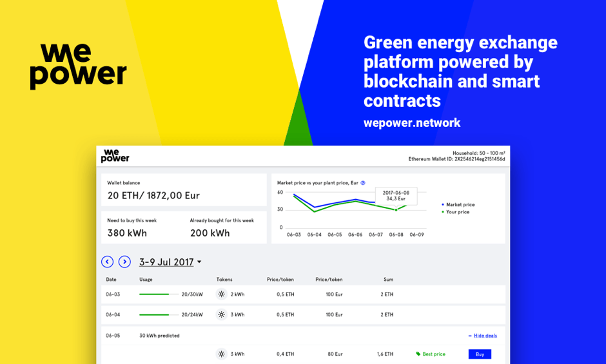Click the green Best price tag icon

tap(418, 354)
